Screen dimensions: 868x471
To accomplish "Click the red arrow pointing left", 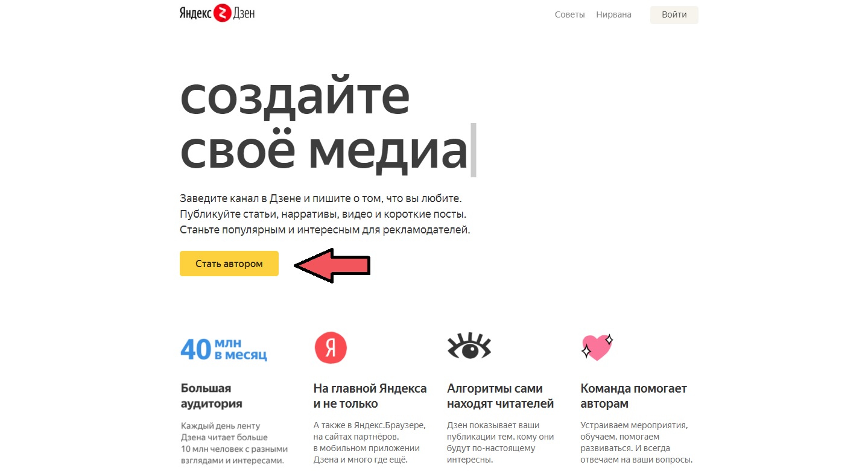I will (332, 265).
